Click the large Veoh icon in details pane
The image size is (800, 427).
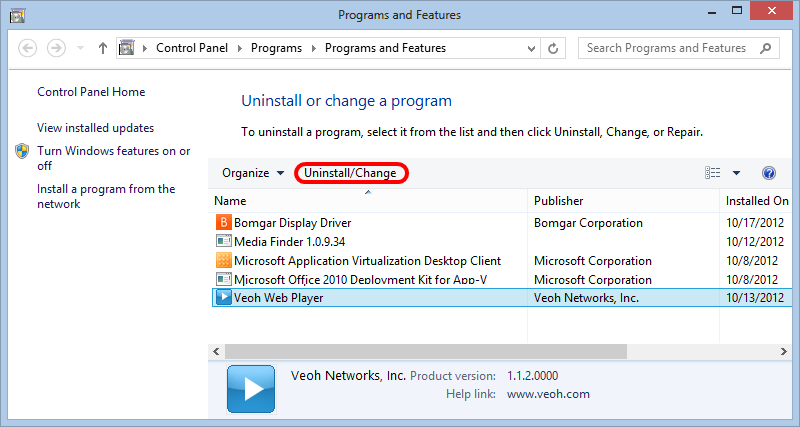(251, 389)
